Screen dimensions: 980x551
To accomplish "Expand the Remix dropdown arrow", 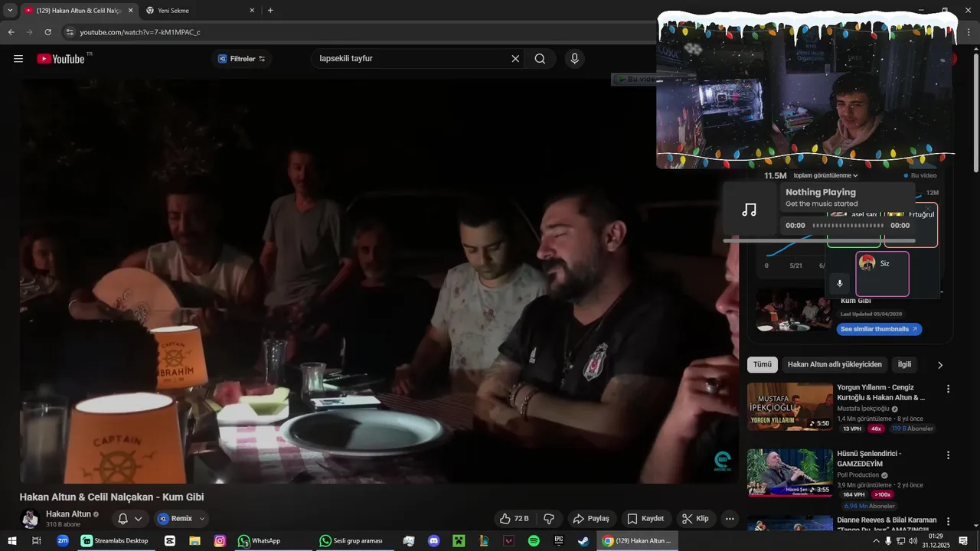I will (202, 519).
